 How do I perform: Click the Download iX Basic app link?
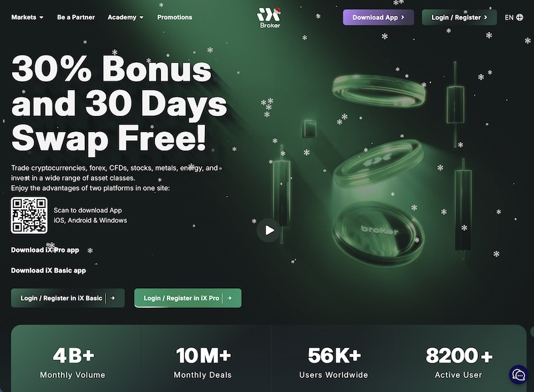point(48,271)
